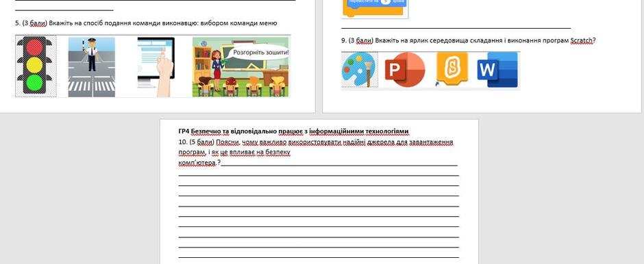Click the last visible answer line

tap(319, 257)
